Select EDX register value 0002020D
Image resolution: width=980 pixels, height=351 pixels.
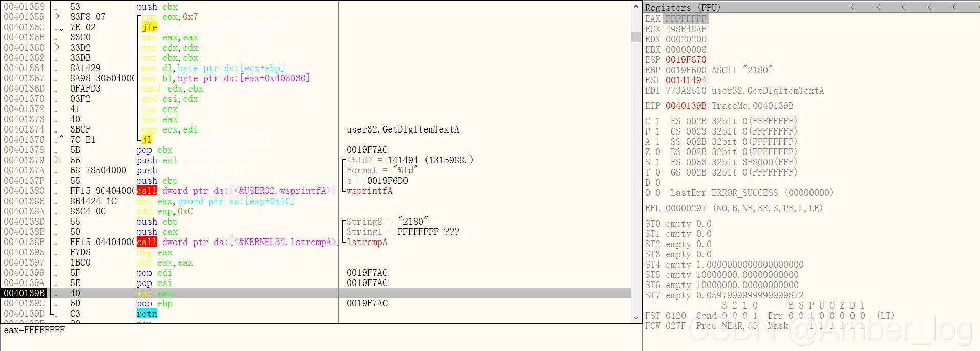(686, 39)
